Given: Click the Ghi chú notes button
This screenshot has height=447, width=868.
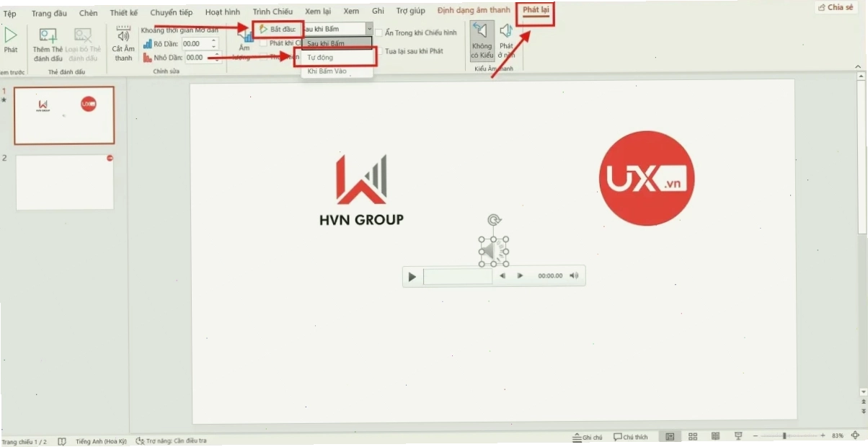Looking at the screenshot, I should coord(588,437).
